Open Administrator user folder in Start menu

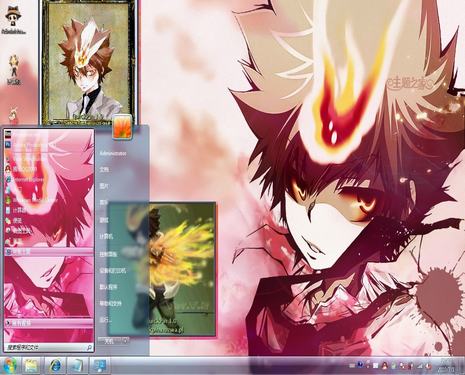point(113,153)
